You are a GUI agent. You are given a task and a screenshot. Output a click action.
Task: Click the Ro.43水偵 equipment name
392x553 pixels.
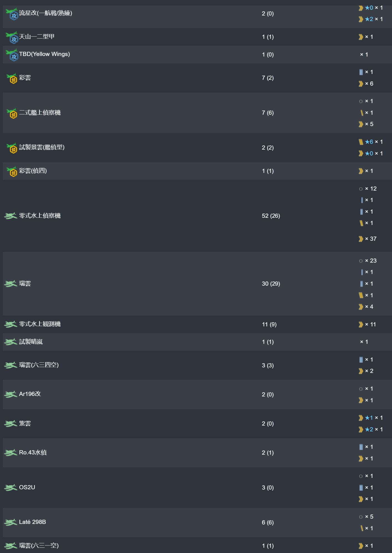(x=33, y=453)
